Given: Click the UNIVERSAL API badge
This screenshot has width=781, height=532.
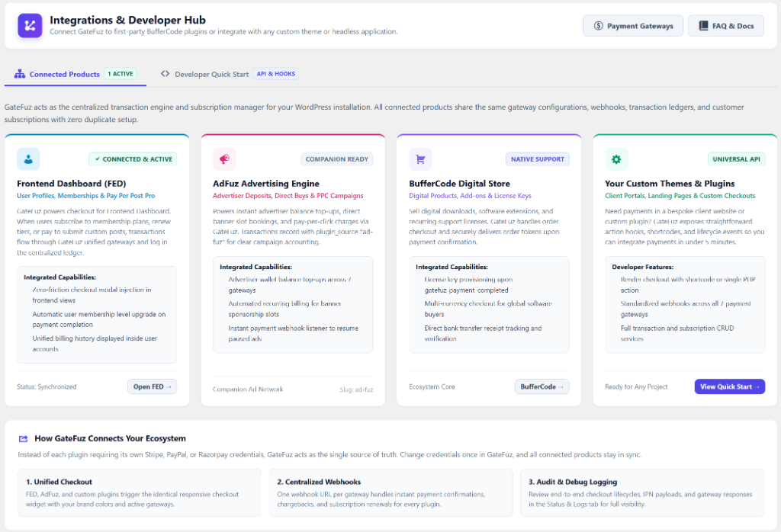Looking at the screenshot, I should [x=736, y=159].
